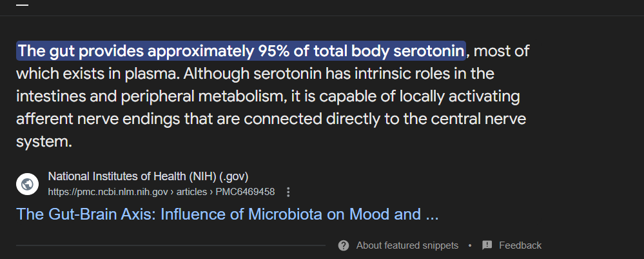This screenshot has width=644, height=259.
Task: Click the highlighted 95% serotonin sentence
Action: [x=241, y=51]
